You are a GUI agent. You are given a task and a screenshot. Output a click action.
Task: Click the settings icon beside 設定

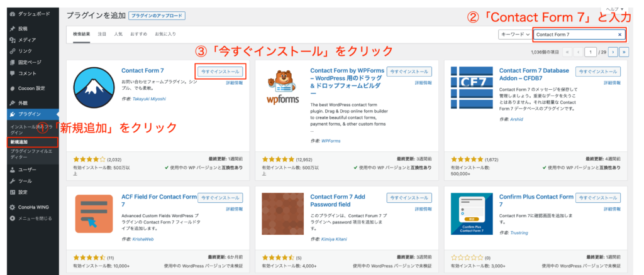[x=13, y=191]
